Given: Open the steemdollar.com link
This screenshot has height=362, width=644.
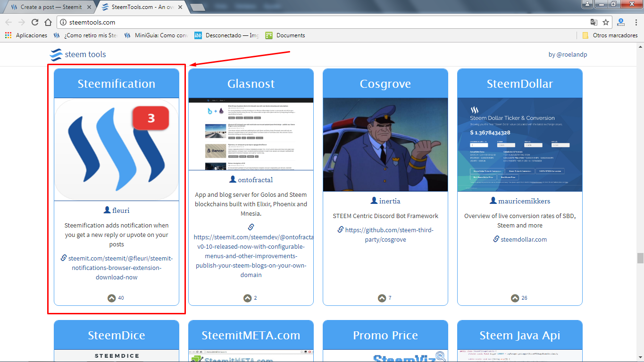Looking at the screenshot, I should coord(524,239).
